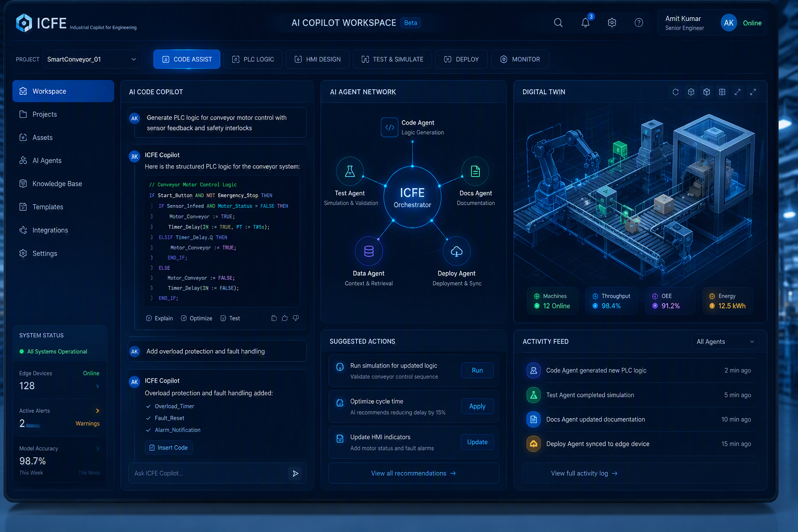Click the help question mark icon
Screen dimensions: 798x532
pos(639,23)
